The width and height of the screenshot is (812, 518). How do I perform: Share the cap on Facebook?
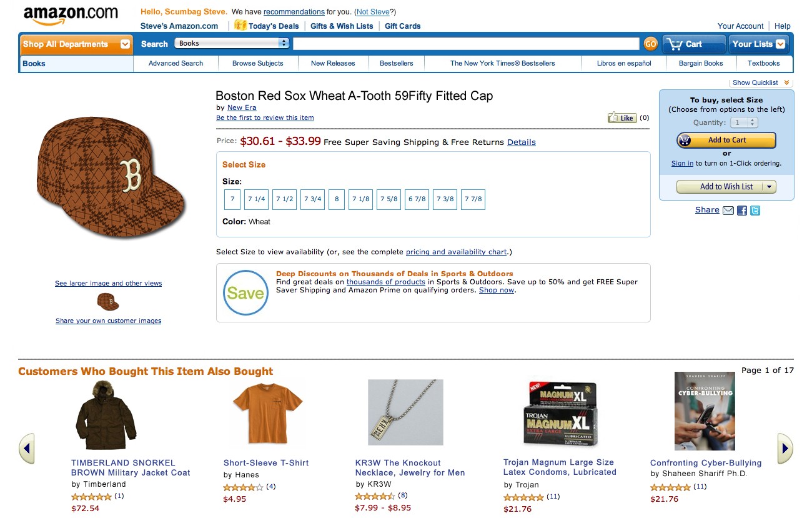click(x=742, y=211)
